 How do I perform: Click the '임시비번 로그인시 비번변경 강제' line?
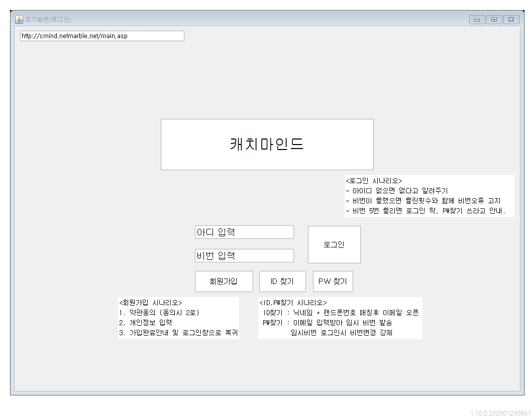coord(342,333)
